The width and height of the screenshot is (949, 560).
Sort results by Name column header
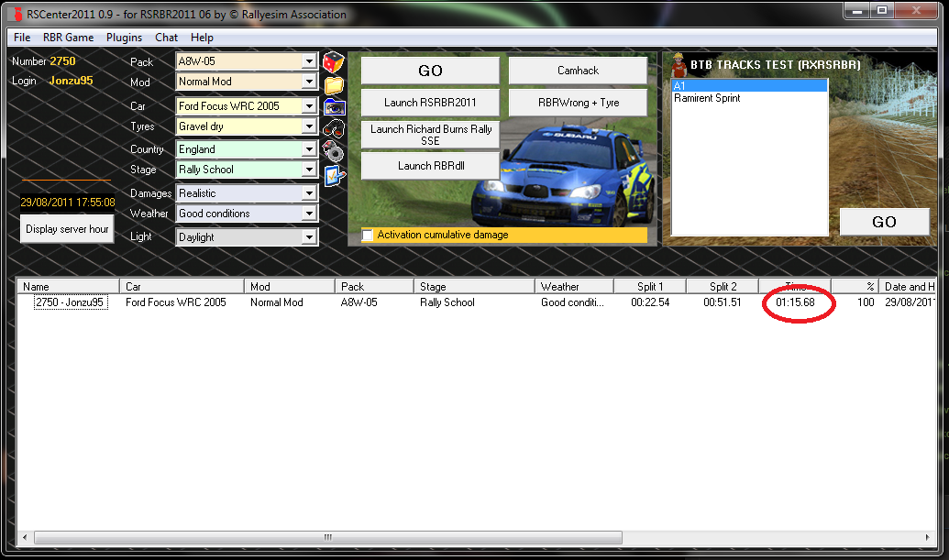[68, 287]
